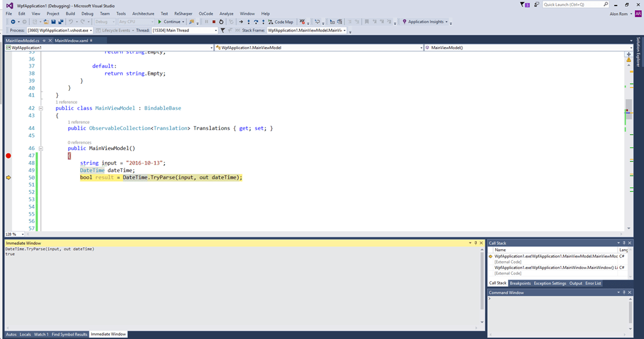The image size is (644, 339).
Task: Click the feedback icon near Quick Launch
Action: tap(536, 4)
